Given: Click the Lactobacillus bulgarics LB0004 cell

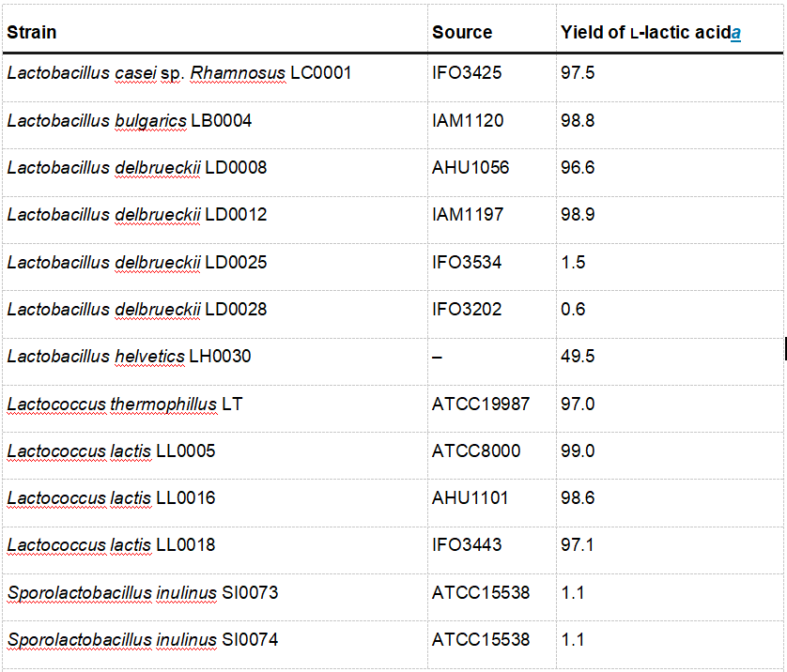Looking at the screenshot, I should coord(130,121).
